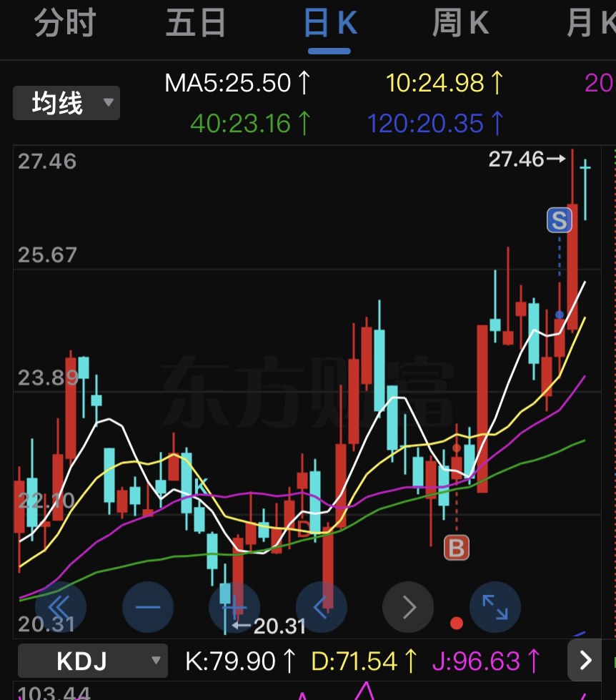
Task: Click the green 40:23.16 average value
Action: (250, 123)
